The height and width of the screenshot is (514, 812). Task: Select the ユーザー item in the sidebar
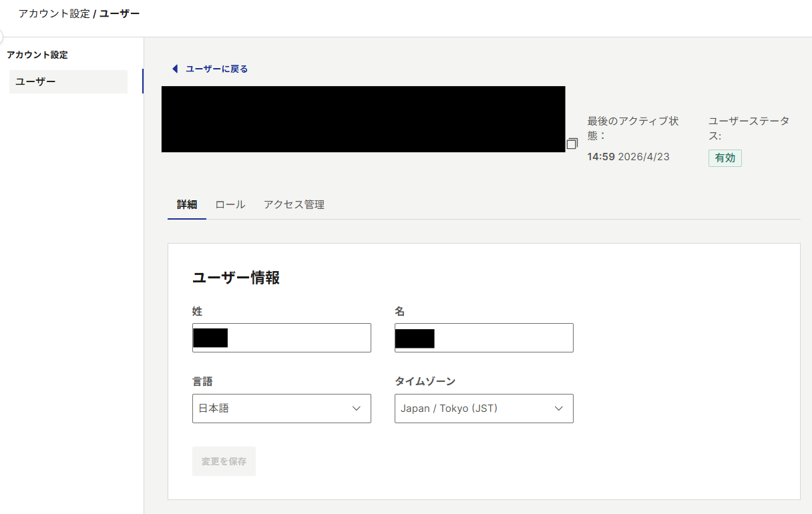click(x=68, y=81)
